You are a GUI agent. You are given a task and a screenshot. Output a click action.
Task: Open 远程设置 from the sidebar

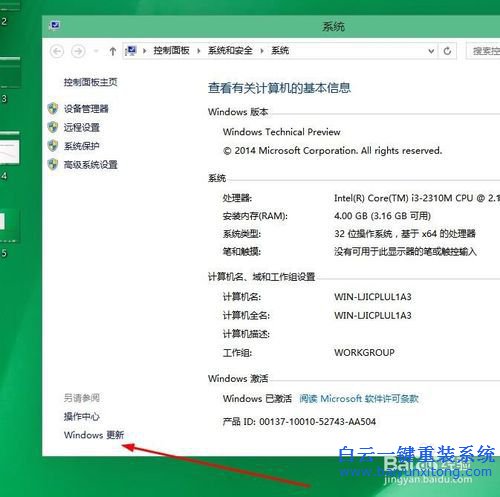pyautogui.click(x=82, y=127)
